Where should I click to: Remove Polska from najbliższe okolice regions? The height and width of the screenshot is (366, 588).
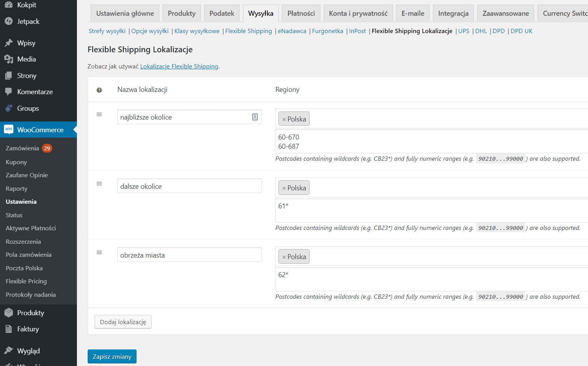tap(284, 120)
